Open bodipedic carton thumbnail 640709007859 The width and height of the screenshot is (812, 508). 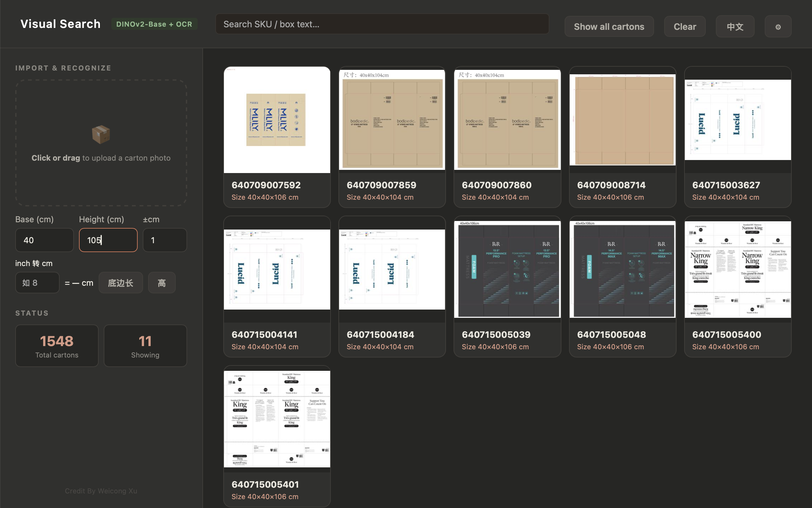[x=392, y=120]
